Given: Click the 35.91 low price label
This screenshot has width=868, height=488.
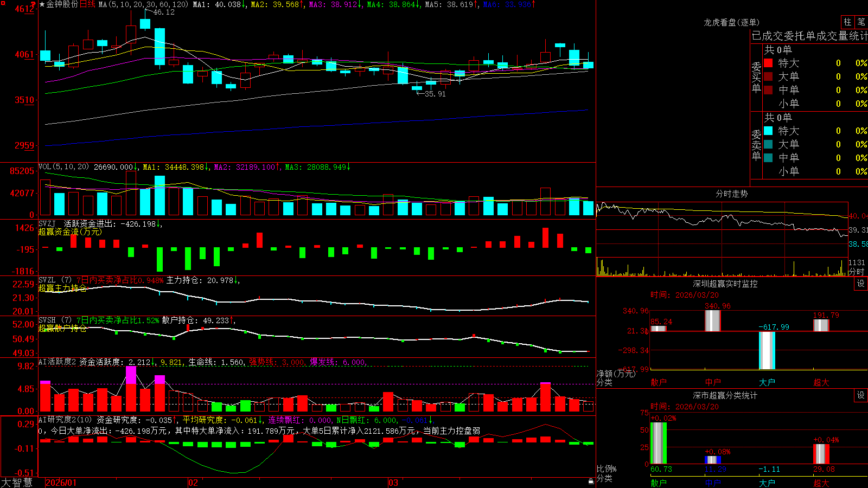Looking at the screenshot, I should click(x=435, y=94).
